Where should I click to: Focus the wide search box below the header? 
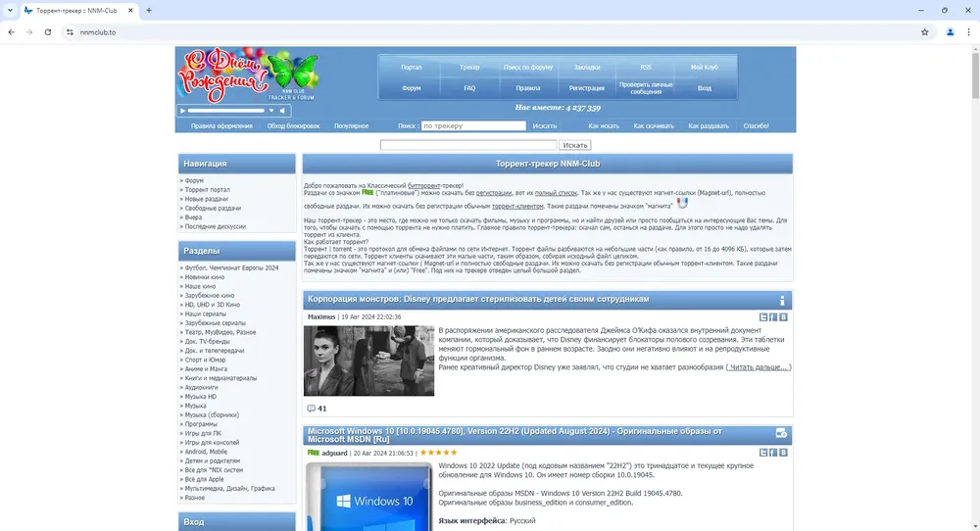(468, 145)
